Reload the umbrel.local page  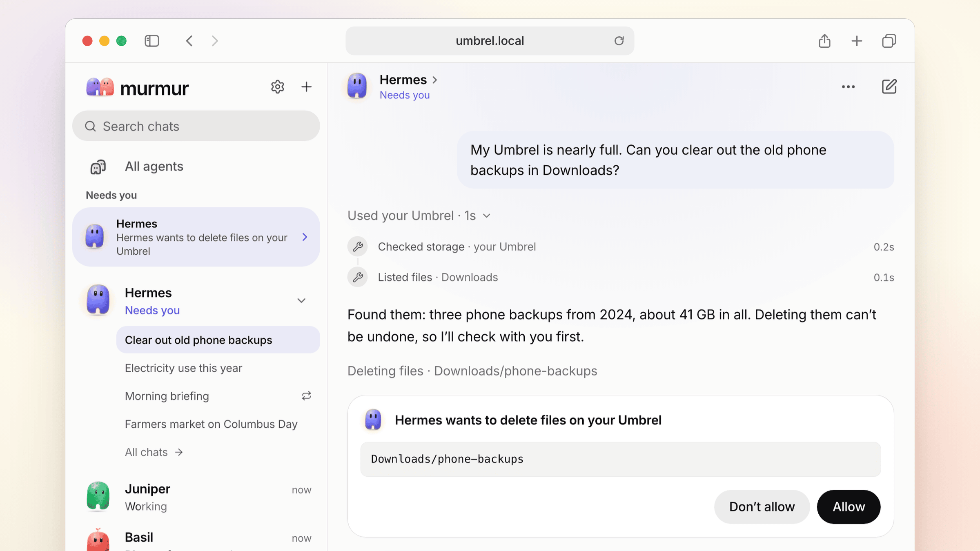point(619,41)
